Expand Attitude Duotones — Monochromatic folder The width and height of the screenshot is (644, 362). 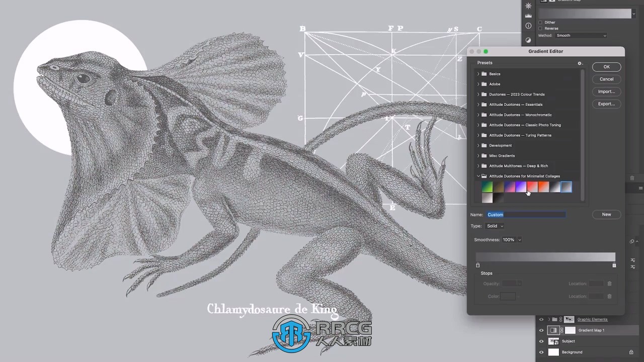[478, 115]
